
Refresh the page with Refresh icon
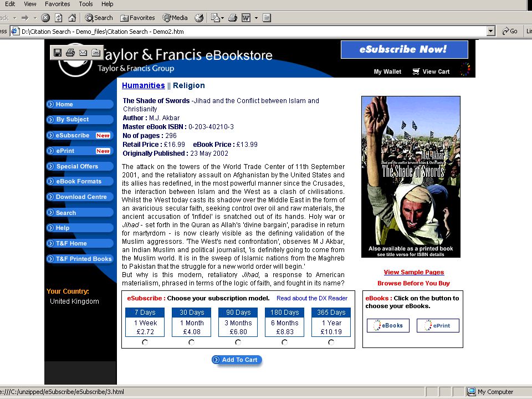(x=59, y=18)
